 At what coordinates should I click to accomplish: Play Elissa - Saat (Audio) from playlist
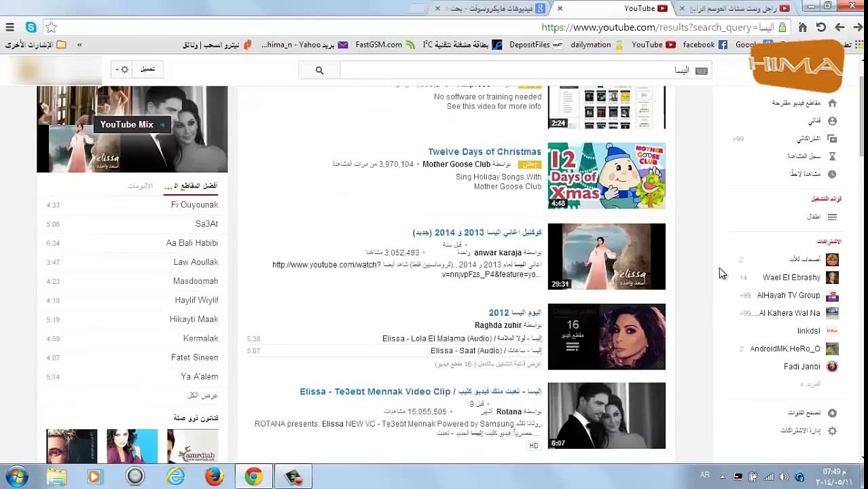(486, 350)
